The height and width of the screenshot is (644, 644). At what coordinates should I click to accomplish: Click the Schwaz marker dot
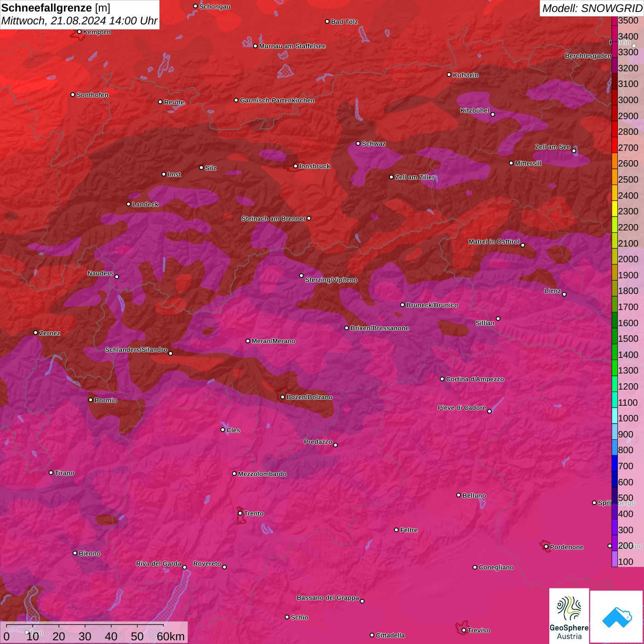tap(358, 144)
